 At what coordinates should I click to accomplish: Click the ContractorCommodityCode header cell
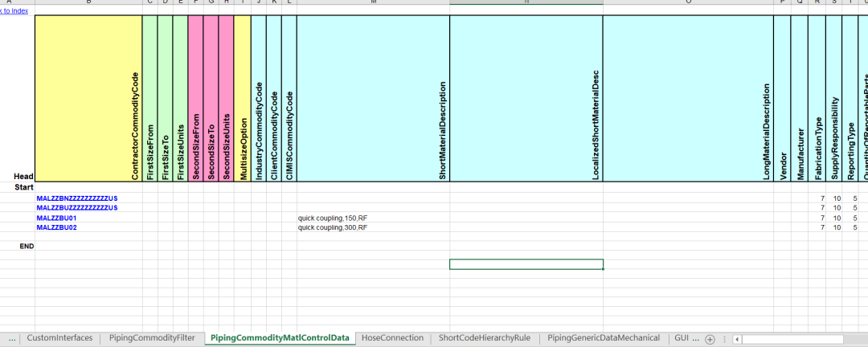pyautogui.click(x=88, y=98)
